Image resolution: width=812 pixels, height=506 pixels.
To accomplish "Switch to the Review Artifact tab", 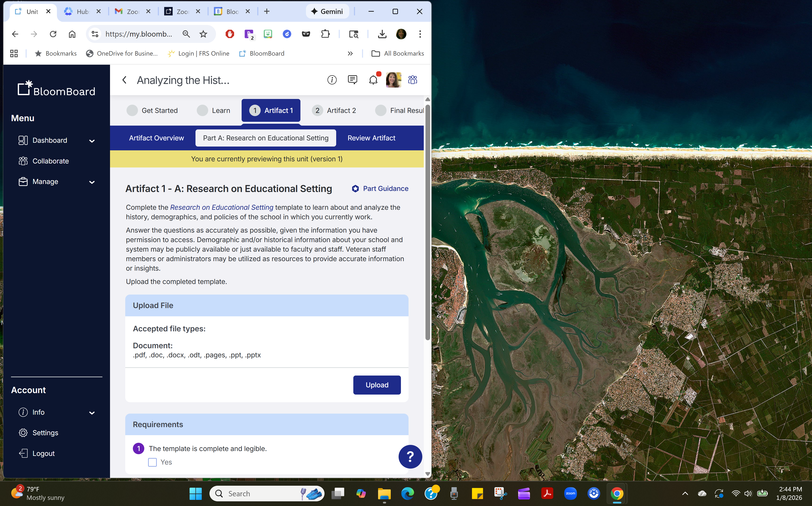I will click(x=371, y=138).
